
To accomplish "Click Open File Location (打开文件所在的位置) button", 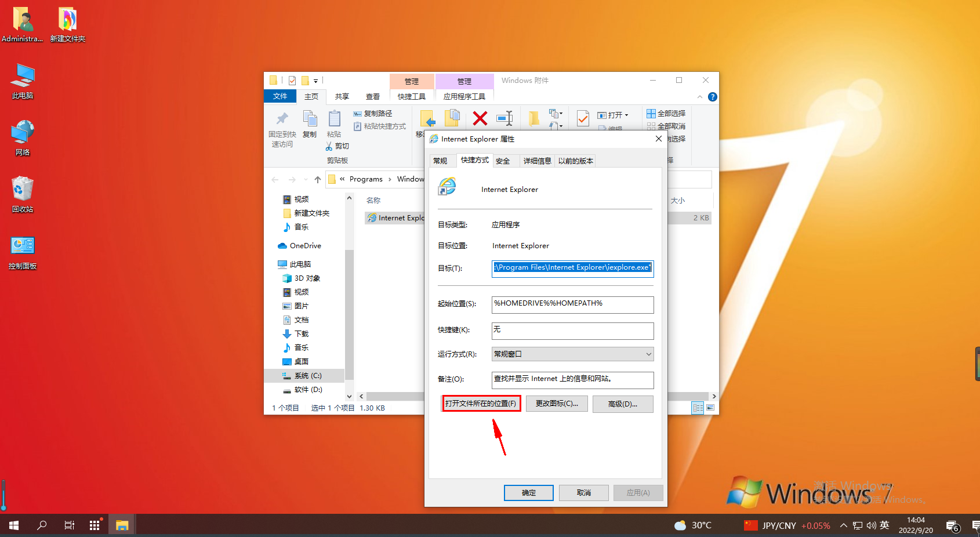I will point(481,404).
